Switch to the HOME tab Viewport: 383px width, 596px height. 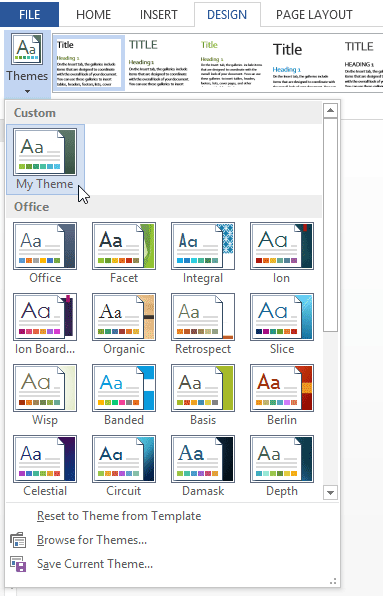point(93,15)
